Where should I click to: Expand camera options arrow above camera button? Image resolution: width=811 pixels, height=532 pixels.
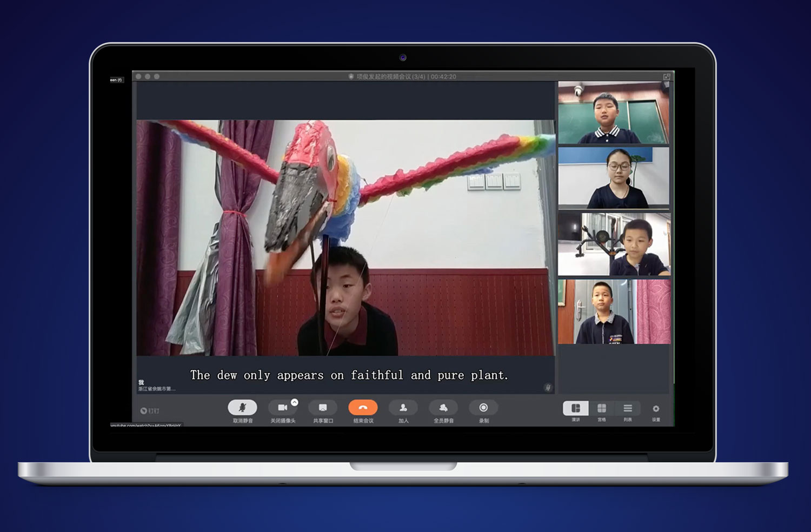click(x=295, y=402)
